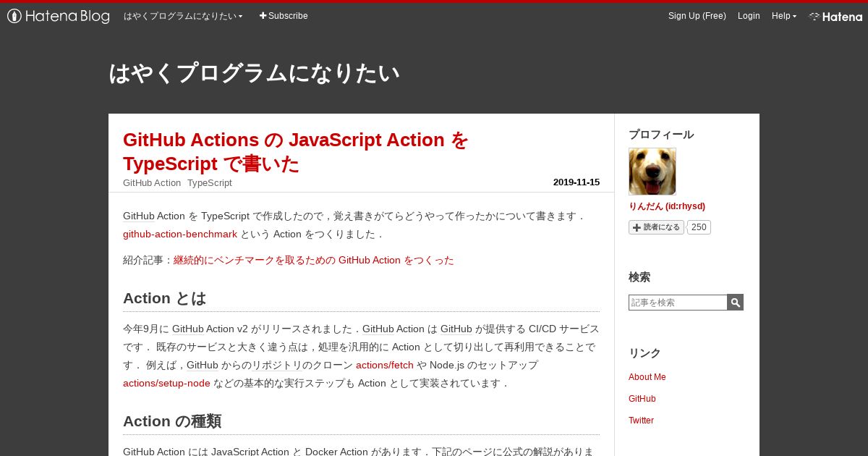This screenshot has width=868, height=456.
Task: Follow the github-action-benchmark link
Action: pos(180,234)
